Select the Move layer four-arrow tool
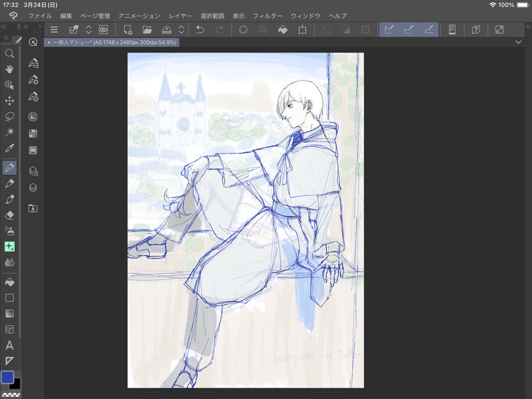This screenshot has width=532, height=399. click(x=9, y=101)
